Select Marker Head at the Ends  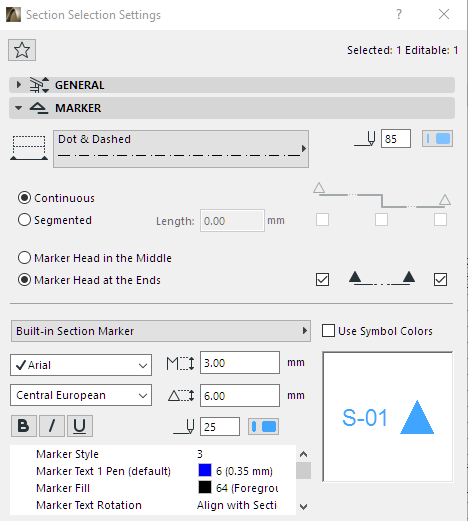coord(89,280)
